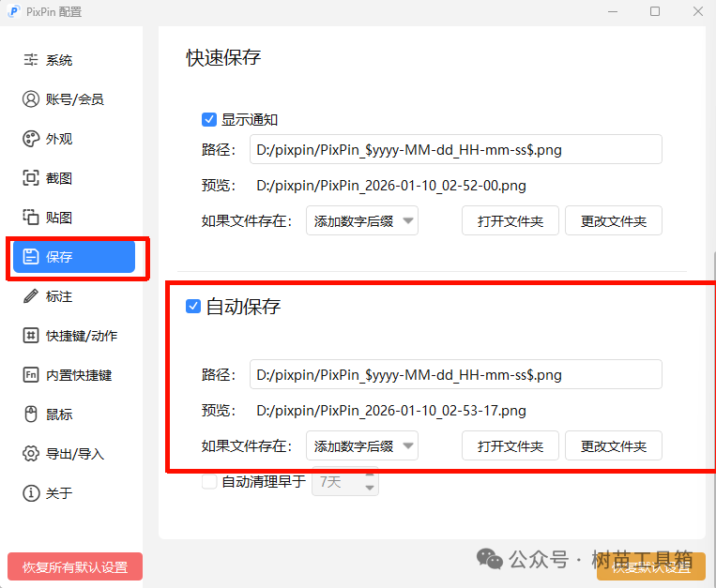Screen dimensions: 716x588
Task: Click the 贴图 pin image icon
Action: click(31, 218)
